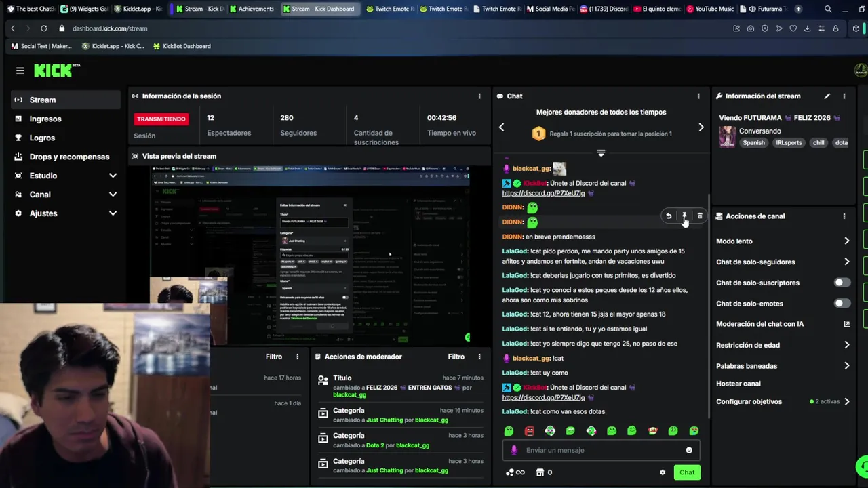
Task: Click the stream preview video
Action: click(310, 256)
